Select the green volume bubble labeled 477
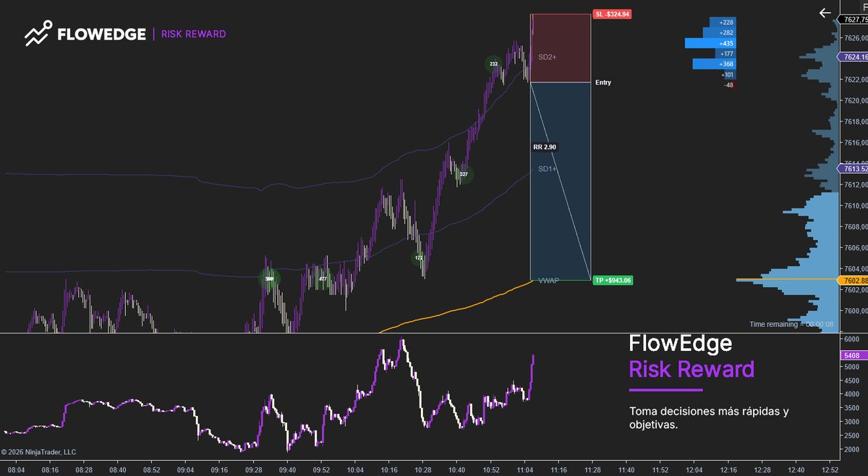Image resolution: width=868 pixels, height=476 pixels. [323, 279]
